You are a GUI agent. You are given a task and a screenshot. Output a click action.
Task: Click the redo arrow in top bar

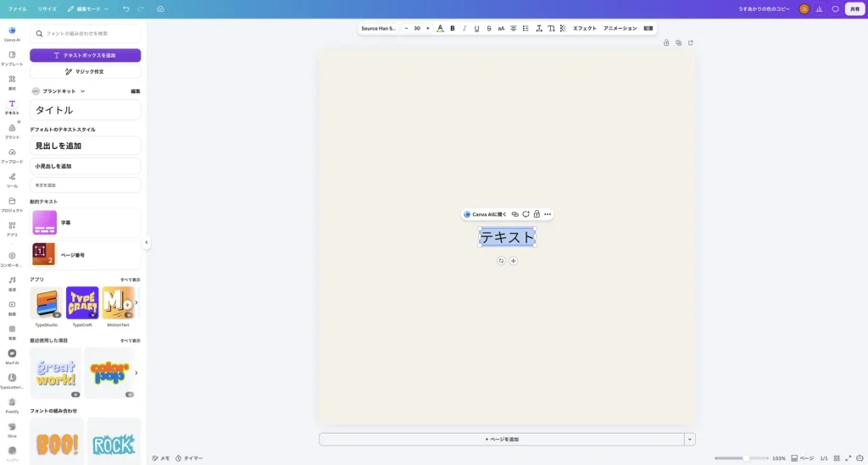click(141, 8)
